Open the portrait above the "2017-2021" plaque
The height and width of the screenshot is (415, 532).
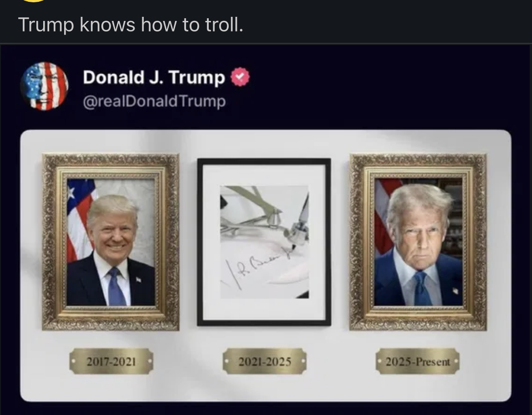(110, 242)
